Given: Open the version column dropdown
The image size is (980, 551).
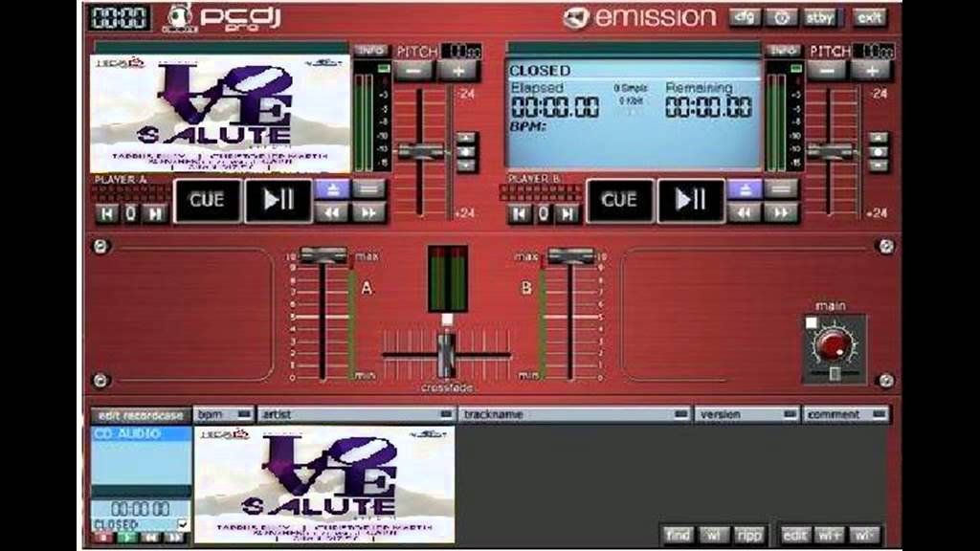Looking at the screenshot, I should coord(790,414).
